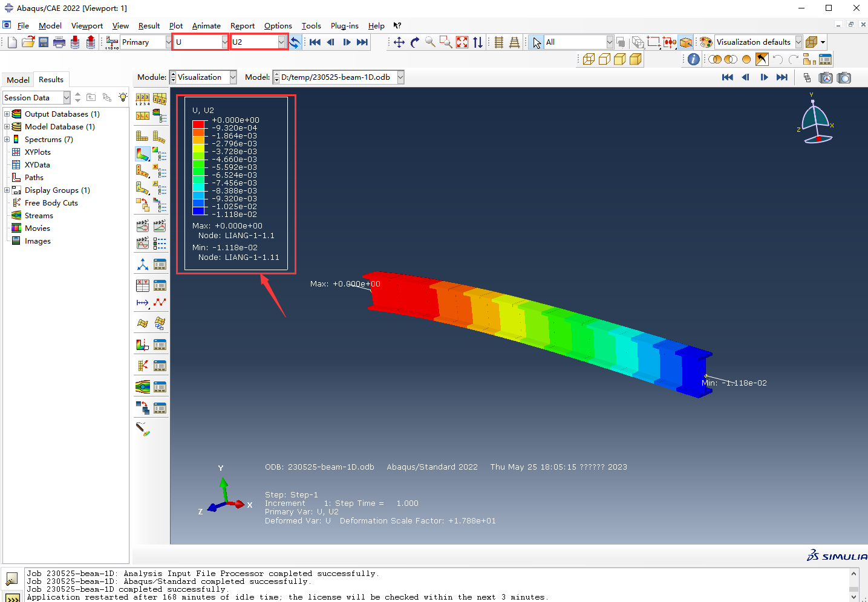This screenshot has width=868, height=602.
Task: Expand the Output Databases tree node
Action: tap(7, 114)
